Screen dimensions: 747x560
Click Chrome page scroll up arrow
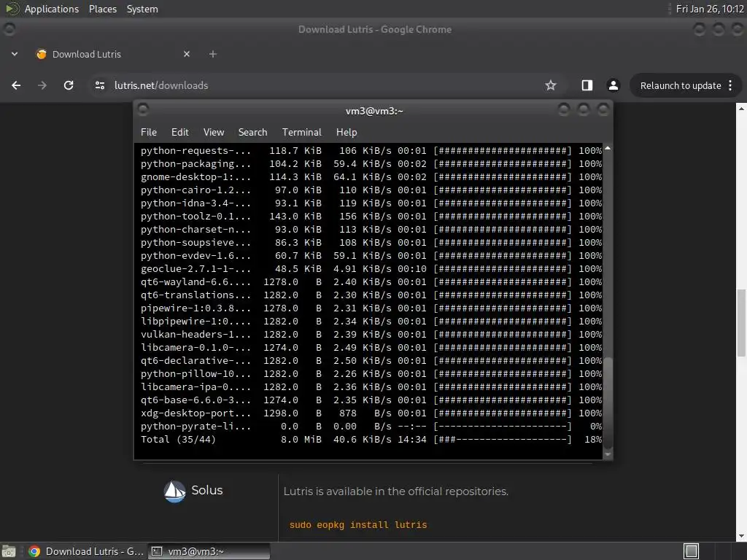pos(741,109)
